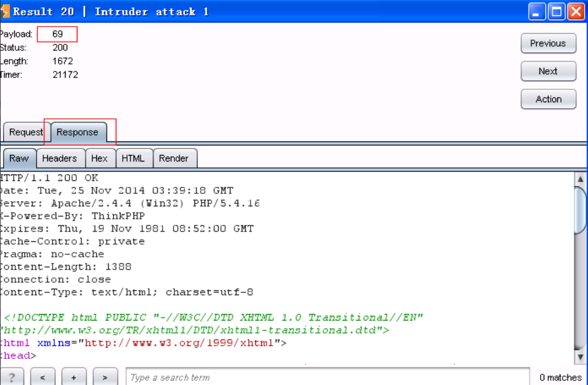Switch to the Render tab

click(174, 158)
